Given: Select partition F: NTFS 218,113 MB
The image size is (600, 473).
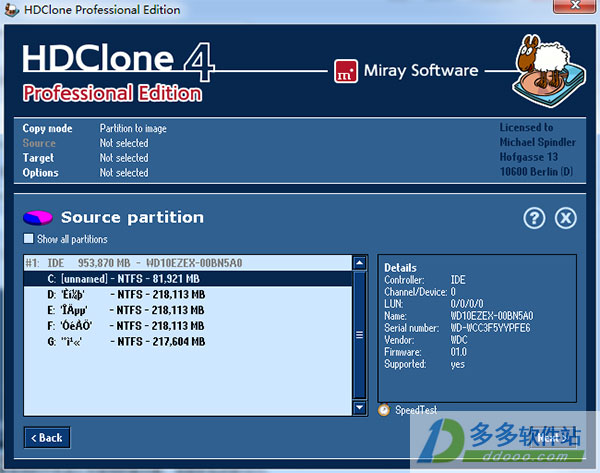Looking at the screenshot, I should coord(188,326).
